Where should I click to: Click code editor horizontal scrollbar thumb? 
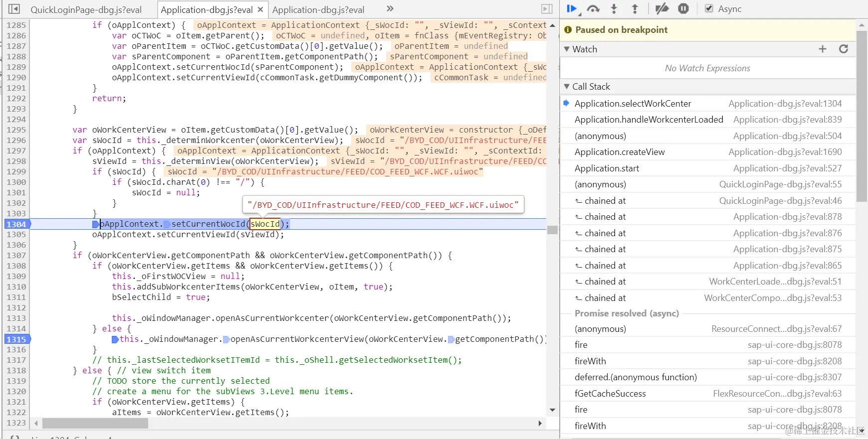(x=95, y=423)
